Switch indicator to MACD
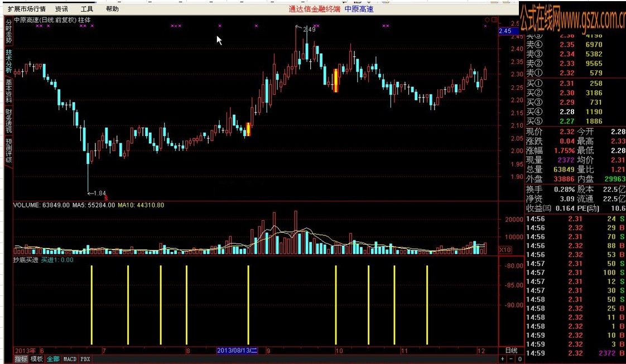 [70, 359]
